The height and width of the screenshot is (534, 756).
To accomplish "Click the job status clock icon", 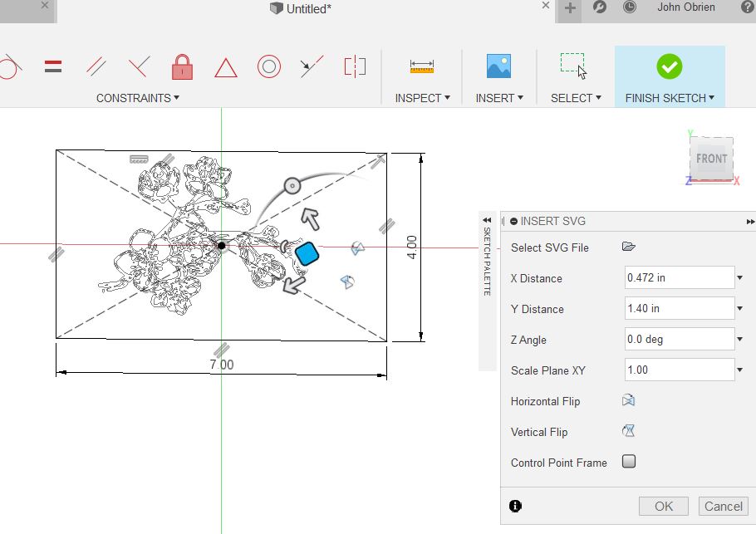I will [629, 7].
